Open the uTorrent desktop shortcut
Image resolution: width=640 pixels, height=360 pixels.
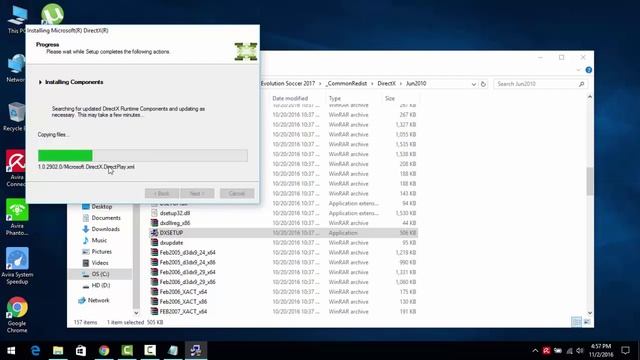(52, 14)
